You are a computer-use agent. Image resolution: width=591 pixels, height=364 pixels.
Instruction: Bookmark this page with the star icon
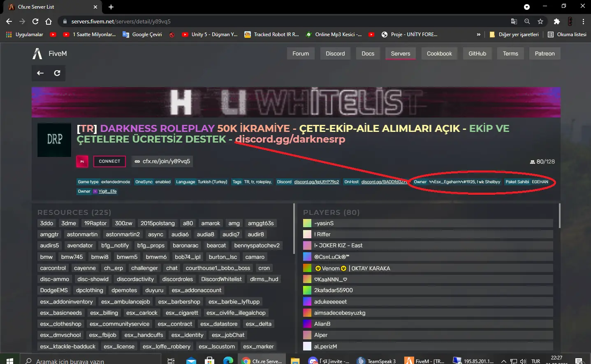tap(540, 21)
